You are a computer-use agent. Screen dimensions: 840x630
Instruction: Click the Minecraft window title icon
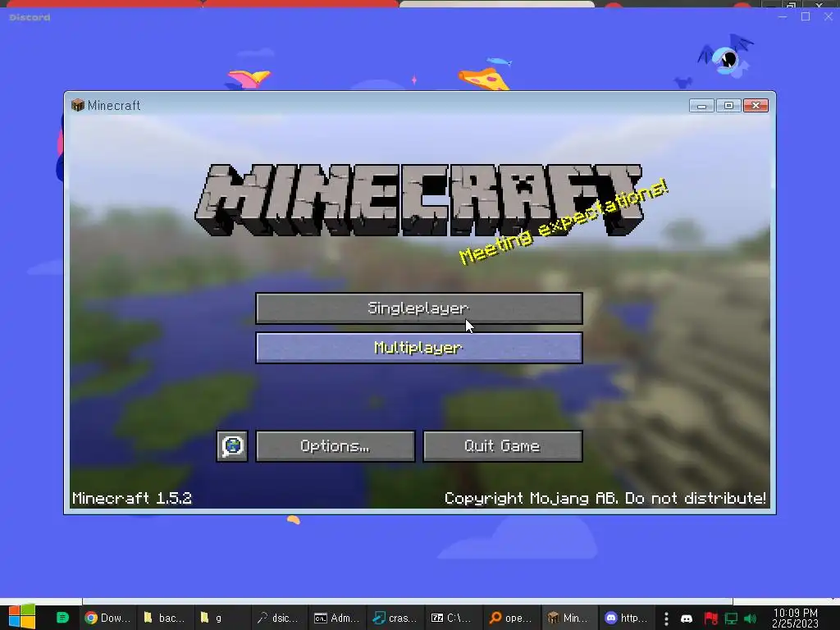pos(78,105)
